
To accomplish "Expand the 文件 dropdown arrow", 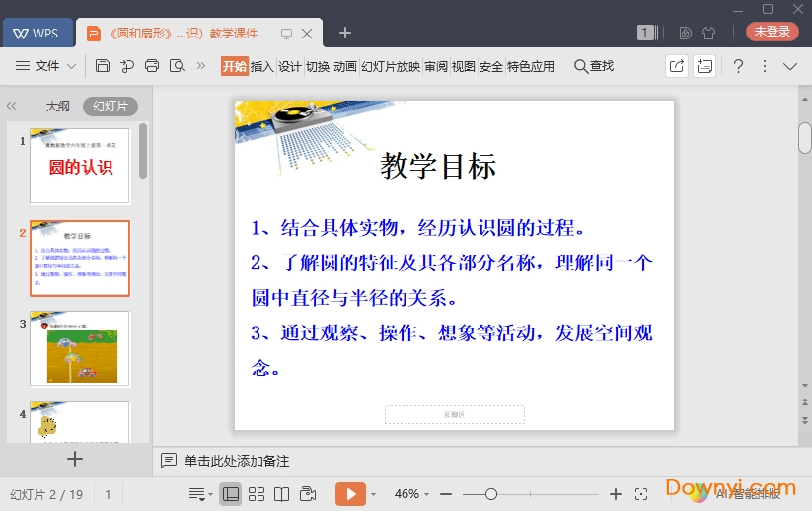I will coord(71,66).
